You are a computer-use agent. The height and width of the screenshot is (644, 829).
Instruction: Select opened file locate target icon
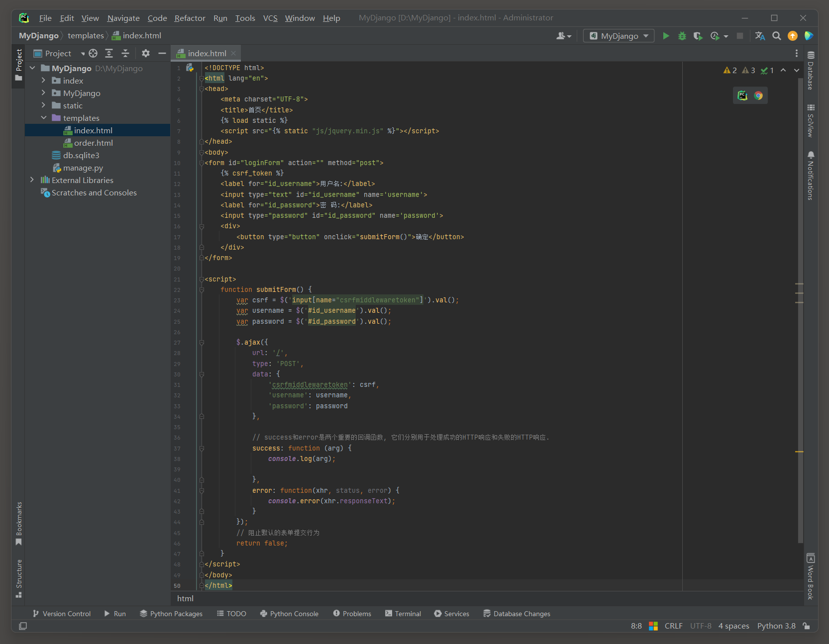tap(93, 53)
